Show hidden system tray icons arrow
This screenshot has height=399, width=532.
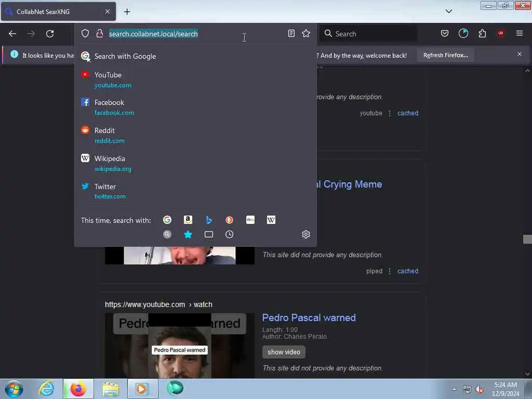point(454,389)
